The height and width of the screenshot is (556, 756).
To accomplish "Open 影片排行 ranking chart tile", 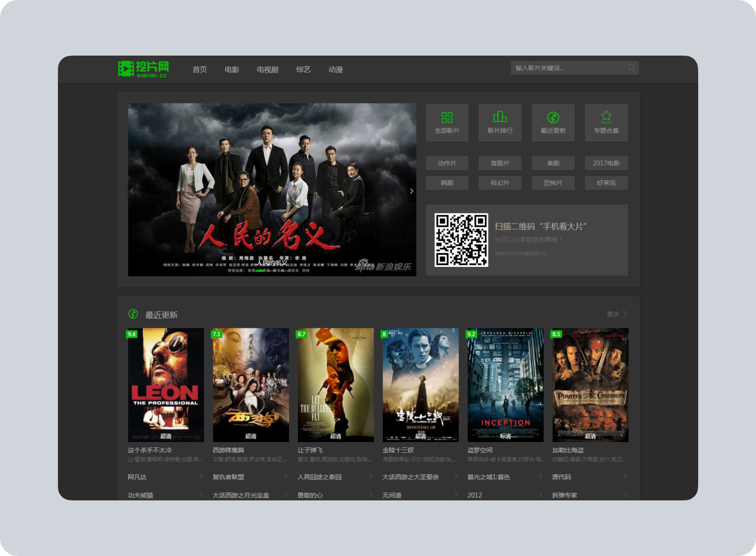I will (x=500, y=123).
